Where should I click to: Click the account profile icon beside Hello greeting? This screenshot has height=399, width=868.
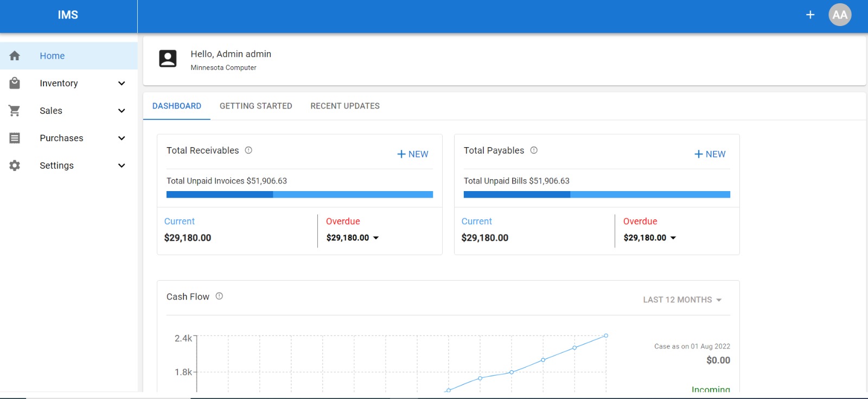tap(168, 59)
